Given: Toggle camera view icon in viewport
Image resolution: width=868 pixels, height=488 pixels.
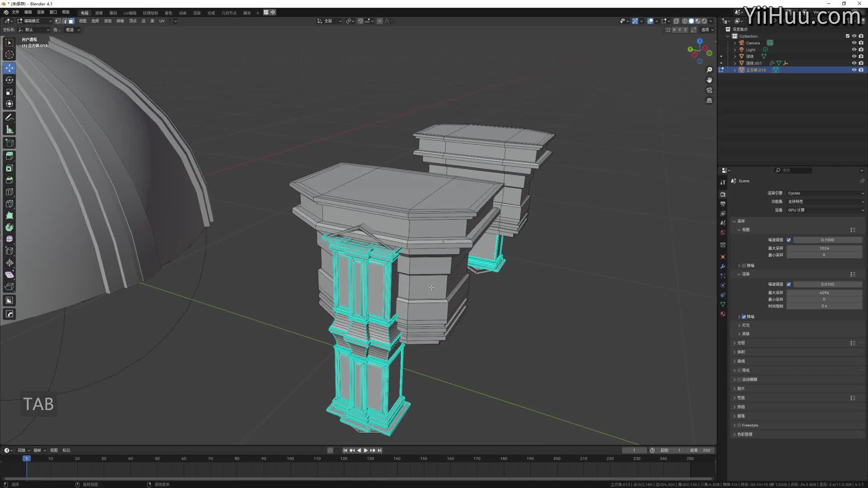Looking at the screenshot, I should click(x=709, y=90).
